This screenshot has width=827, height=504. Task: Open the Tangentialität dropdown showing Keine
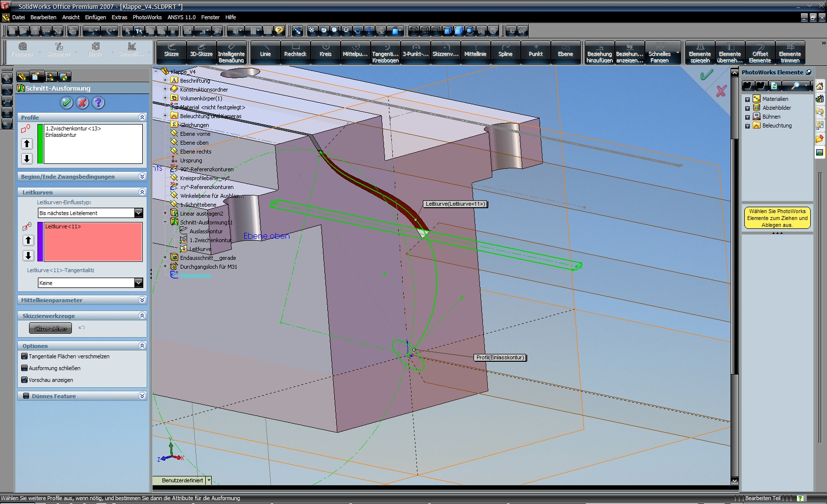pos(138,283)
